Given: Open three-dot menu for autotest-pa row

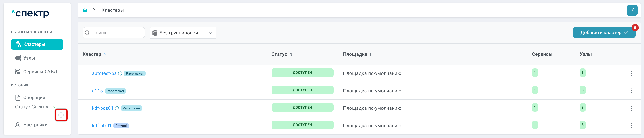Looking at the screenshot, I should (x=632, y=73).
